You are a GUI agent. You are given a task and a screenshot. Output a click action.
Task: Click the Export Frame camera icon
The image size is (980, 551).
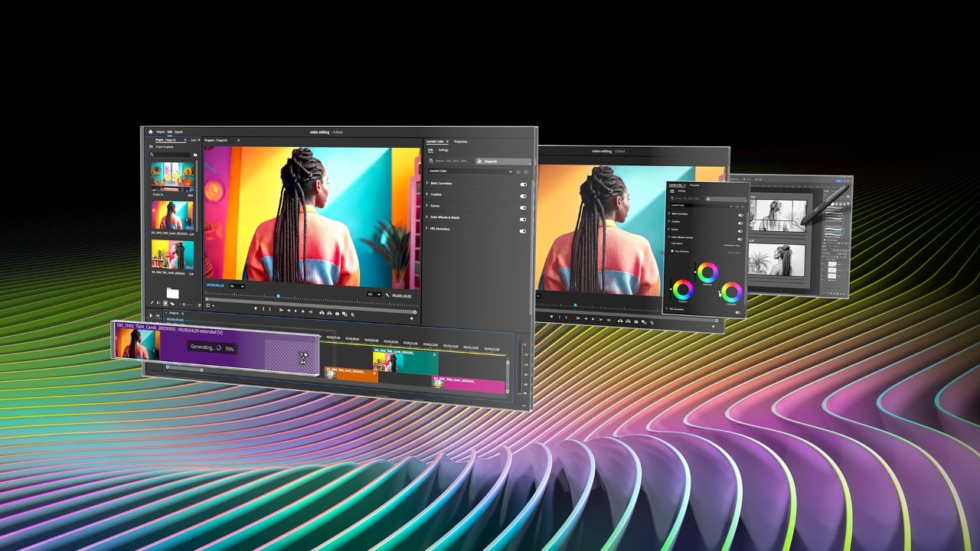coord(337,313)
